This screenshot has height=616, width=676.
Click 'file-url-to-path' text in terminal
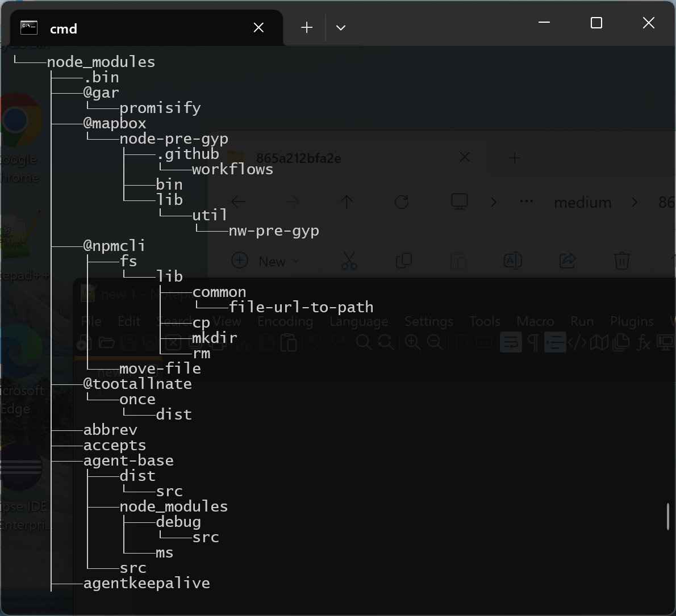pos(301,307)
